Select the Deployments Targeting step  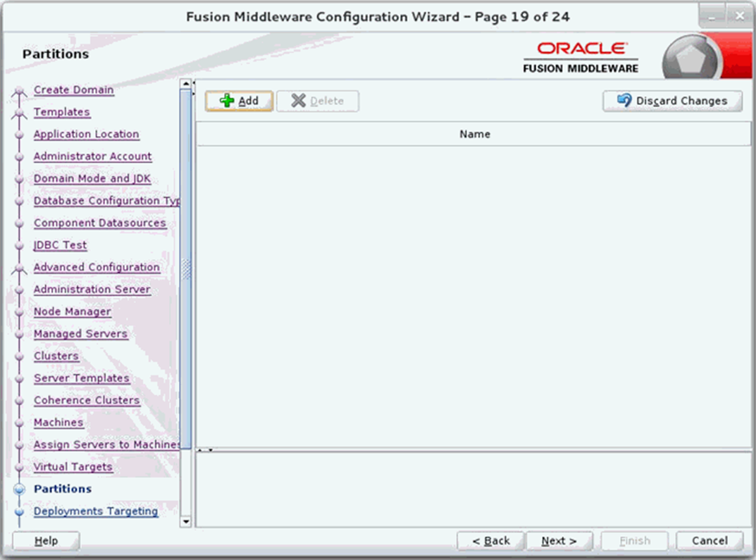pos(95,511)
